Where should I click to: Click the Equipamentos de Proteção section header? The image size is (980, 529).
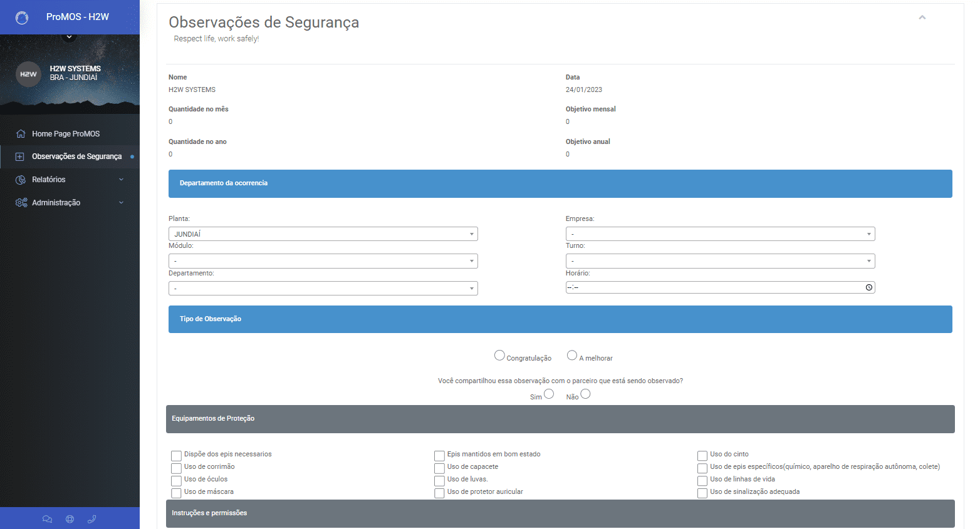pos(560,419)
